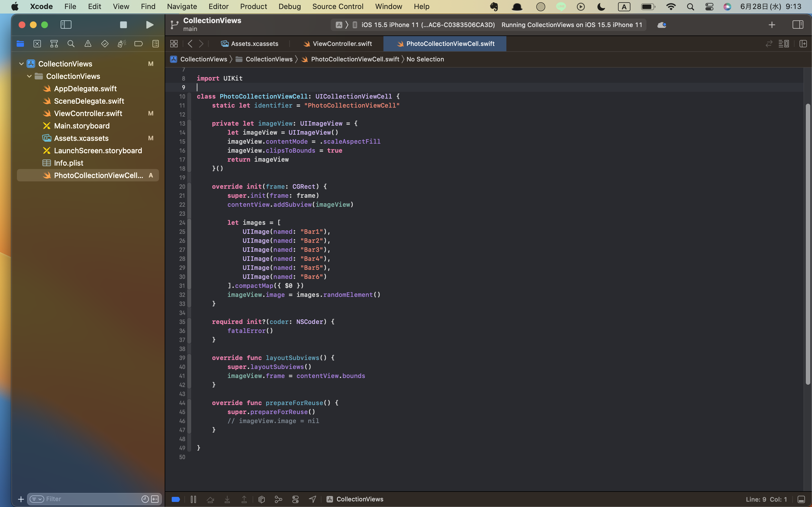Select Main.storyboard in the file navigator
Screen dimensions: 812x507
(x=81, y=126)
